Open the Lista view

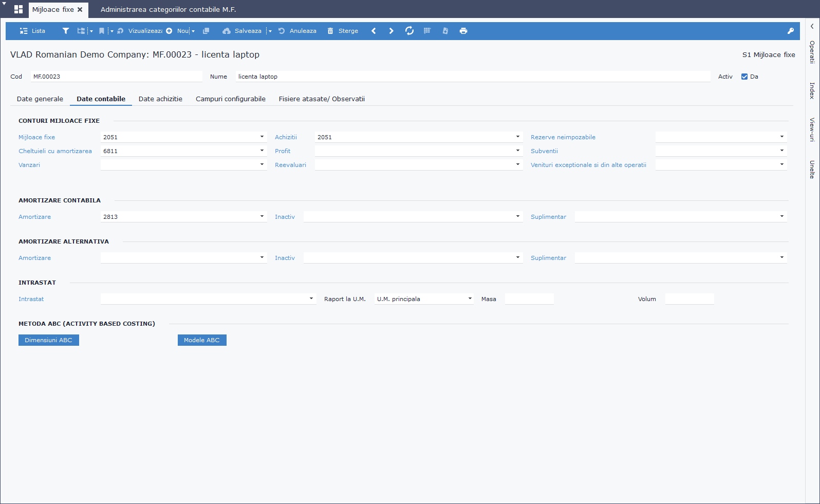(x=32, y=31)
